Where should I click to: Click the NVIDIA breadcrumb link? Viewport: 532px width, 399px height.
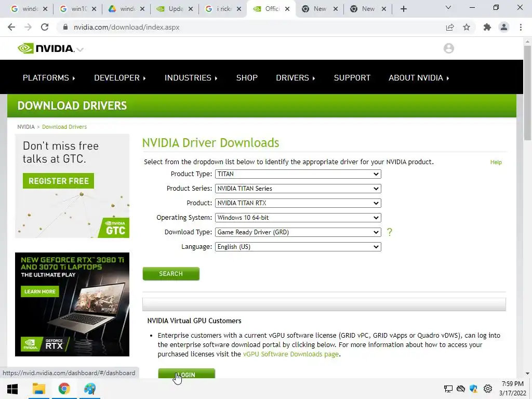tap(26, 127)
